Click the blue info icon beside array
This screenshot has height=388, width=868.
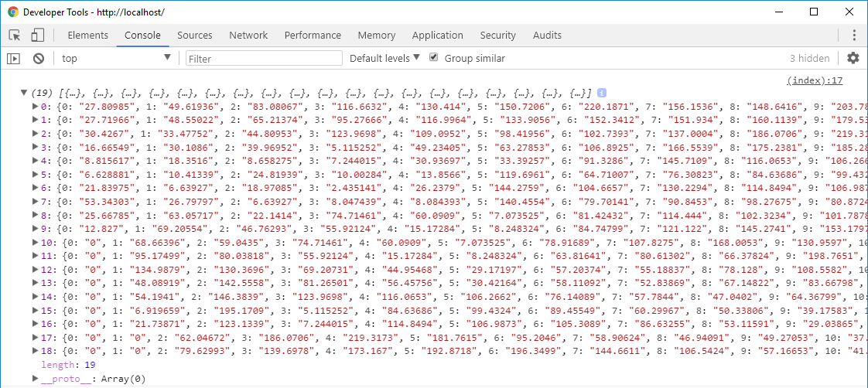coord(602,93)
